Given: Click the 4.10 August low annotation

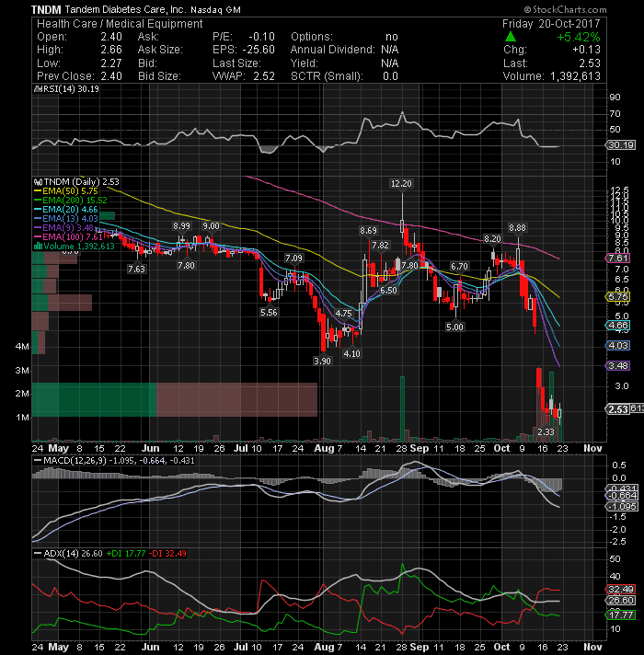Looking at the screenshot, I should click(351, 354).
